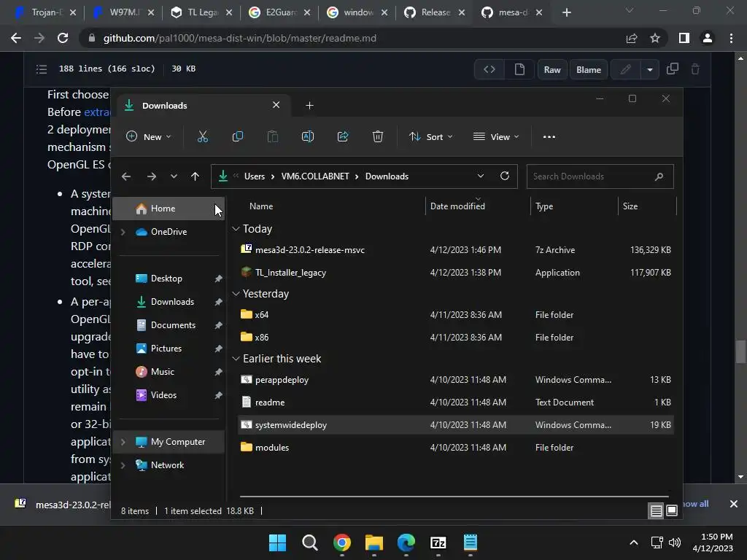The width and height of the screenshot is (747, 560).
Task: Click the Chrome address bar URL
Action: click(x=239, y=38)
